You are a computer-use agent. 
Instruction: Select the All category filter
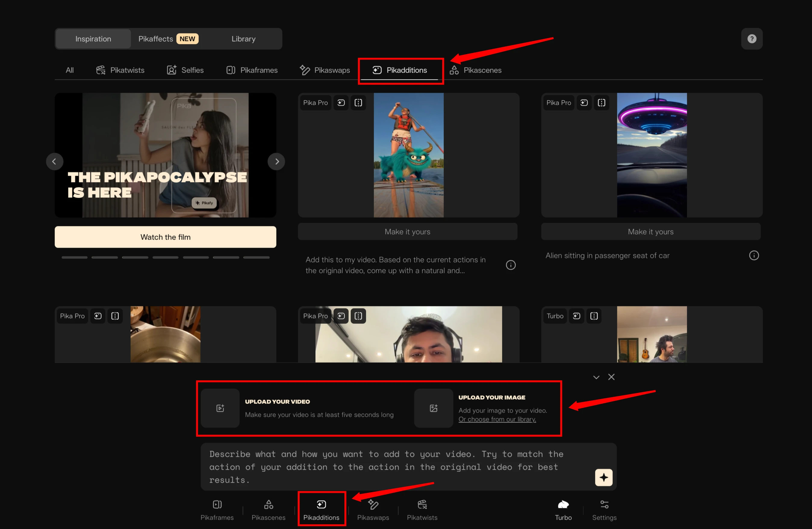tap(70, 70)
